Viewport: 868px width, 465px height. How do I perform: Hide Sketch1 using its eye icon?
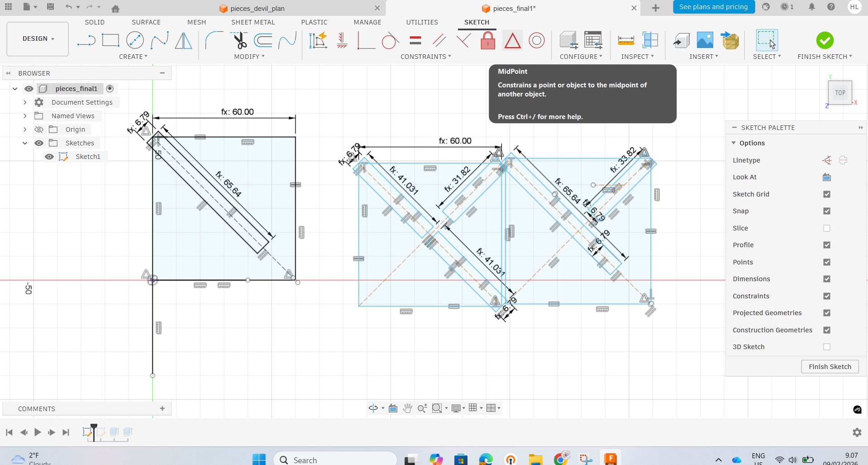[49, 157]
